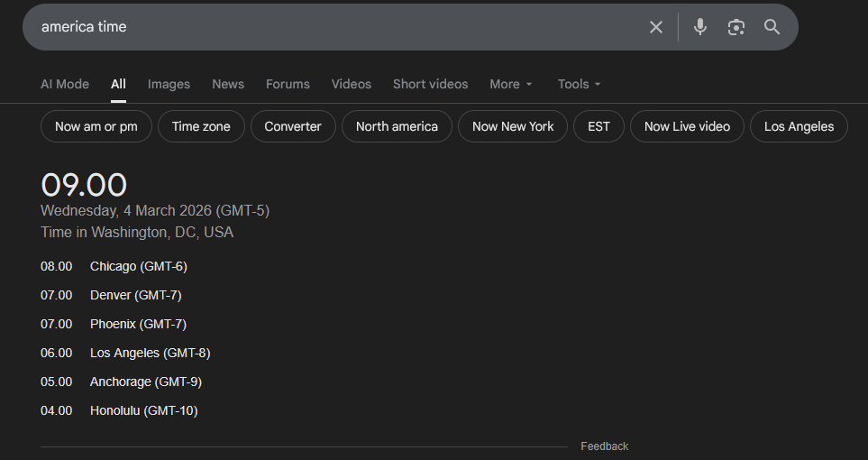This screenshot has height=460, width=868.
Task: Select the 'North america' suggestion chip
Action: coord(397,126)
